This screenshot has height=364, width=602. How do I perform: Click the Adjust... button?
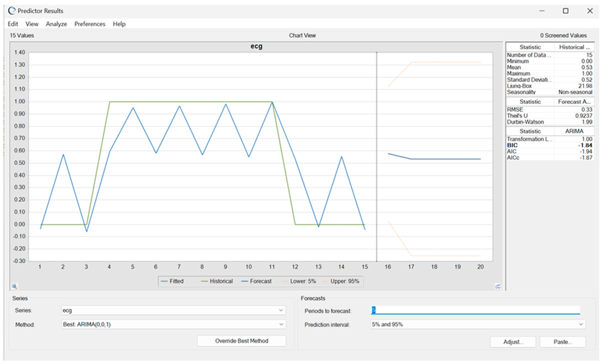coord(513,342)
